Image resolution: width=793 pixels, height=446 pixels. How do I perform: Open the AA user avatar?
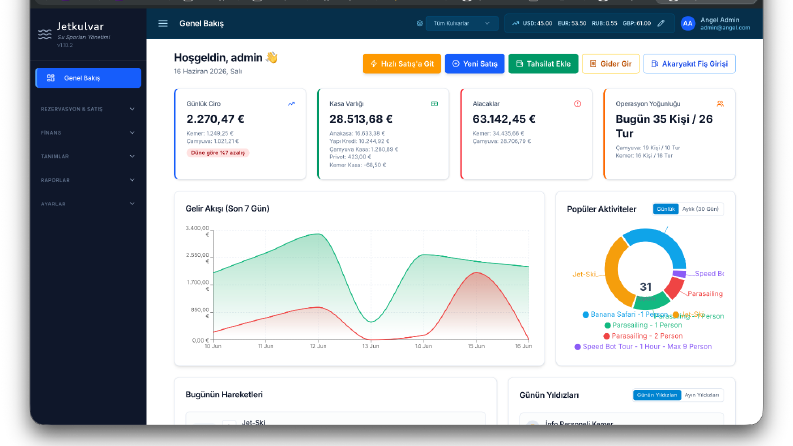tap(688, 23)
